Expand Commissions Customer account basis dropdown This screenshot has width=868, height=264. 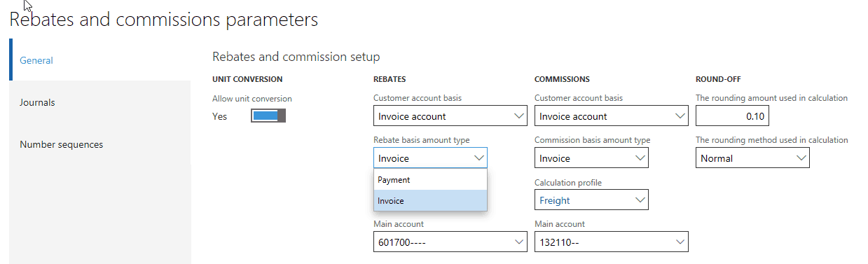point(680,116)
